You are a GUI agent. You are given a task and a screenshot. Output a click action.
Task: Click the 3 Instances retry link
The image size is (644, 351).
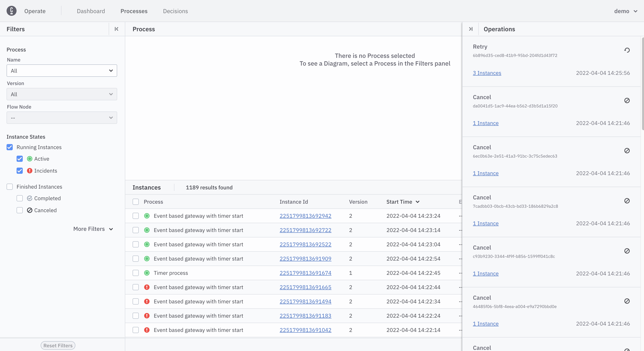click(487, 73)
